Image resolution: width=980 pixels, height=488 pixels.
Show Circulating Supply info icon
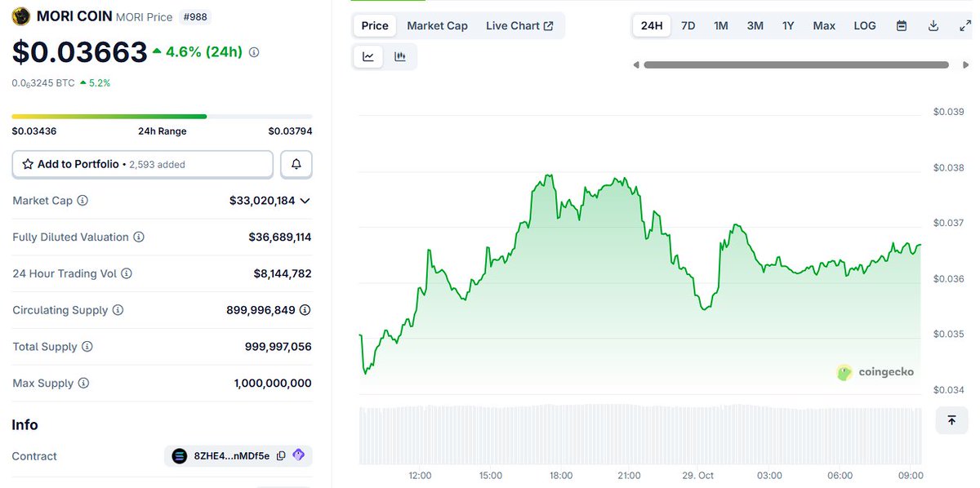pos(118,310)
